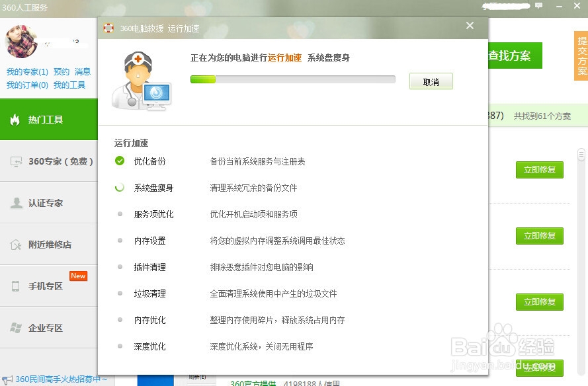588x386 pixels.
Task: View 我的订单(0) order list
Action: click(x=27, y=85)
